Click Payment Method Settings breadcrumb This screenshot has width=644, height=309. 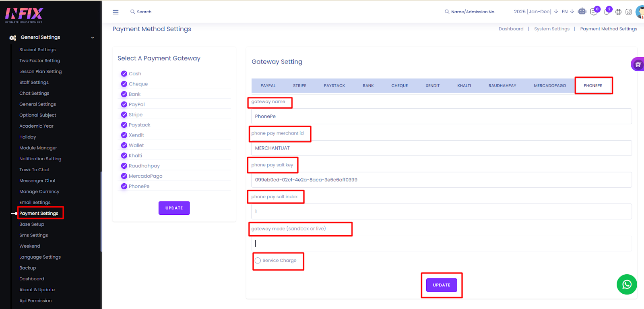609,29
